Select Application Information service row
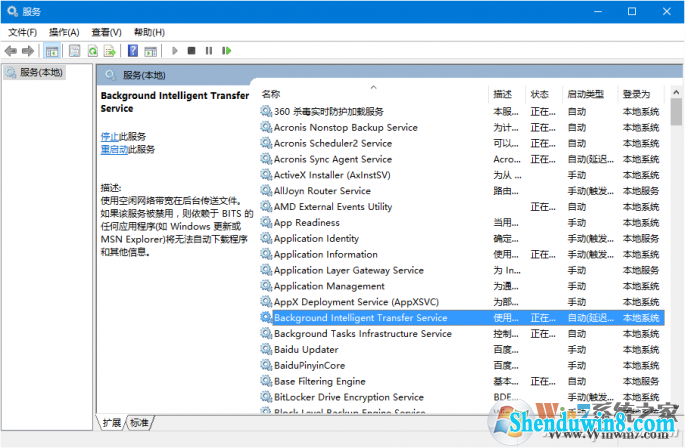The height and width of the screenshot is (448, 685). point(462,254)
